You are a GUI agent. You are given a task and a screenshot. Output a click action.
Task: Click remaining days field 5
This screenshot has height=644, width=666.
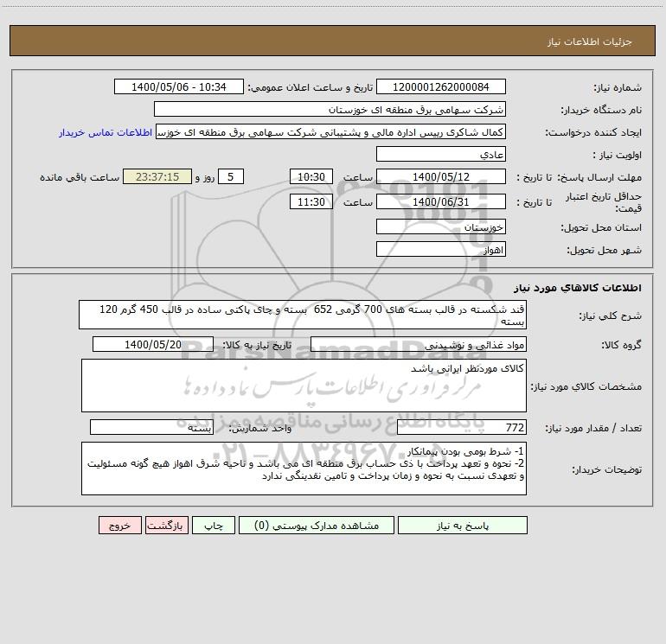pyautogui.click(x=231, y=176)
